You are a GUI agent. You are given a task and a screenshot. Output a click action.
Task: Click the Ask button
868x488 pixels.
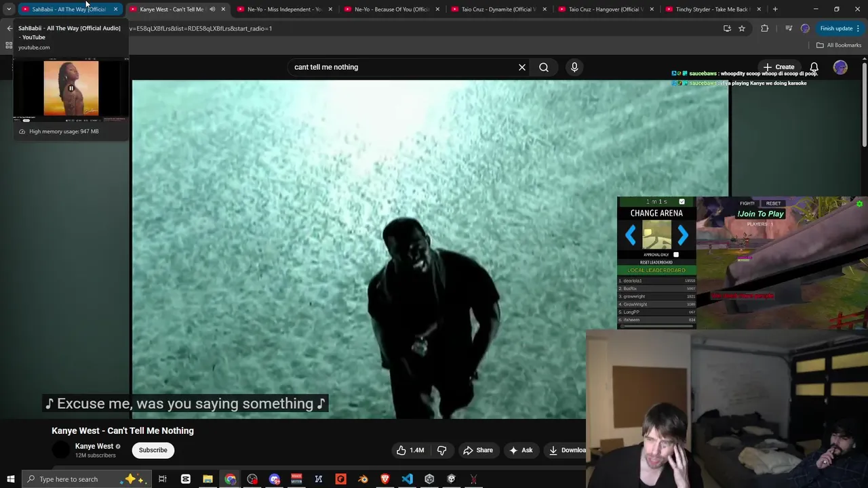521,450
